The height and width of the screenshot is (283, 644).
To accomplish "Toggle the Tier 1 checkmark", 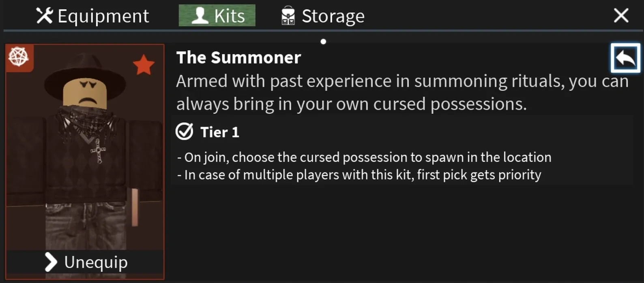I will pos(185,132).
